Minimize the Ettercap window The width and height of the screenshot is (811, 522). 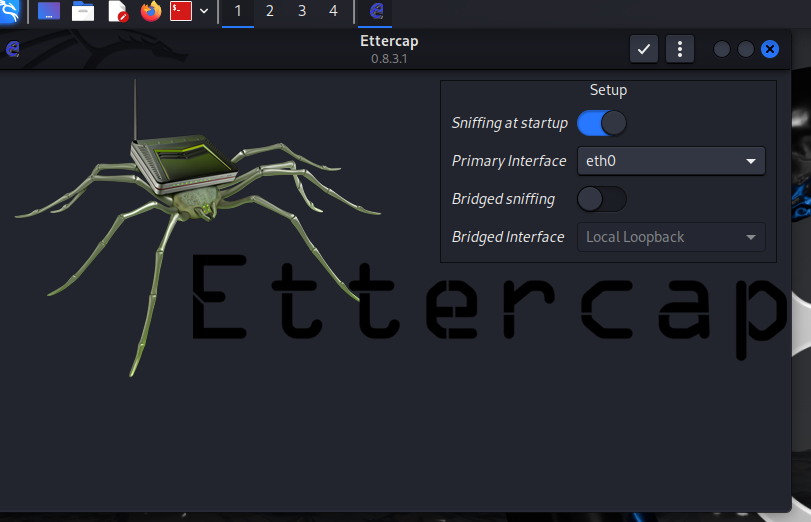click(722, 49)
